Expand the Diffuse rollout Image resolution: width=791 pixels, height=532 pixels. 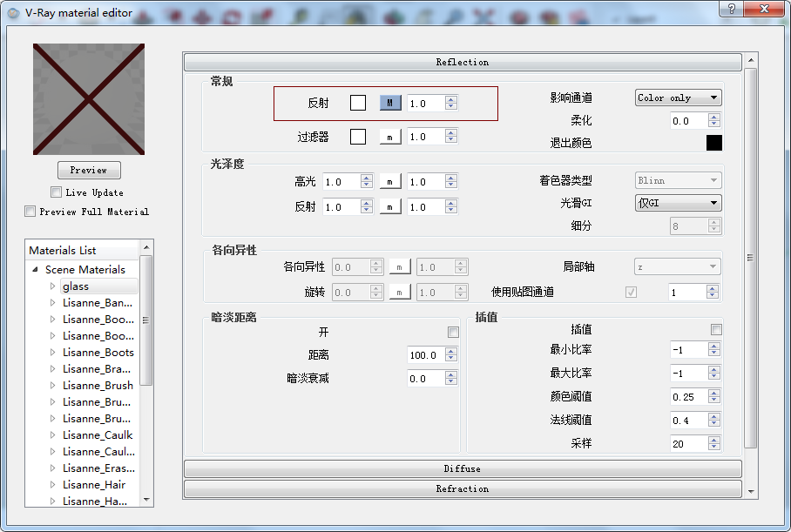(462, 468)
